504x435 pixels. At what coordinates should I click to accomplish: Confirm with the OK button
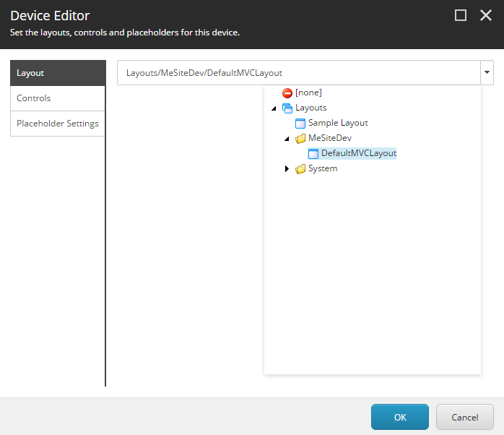pos(400,417)
